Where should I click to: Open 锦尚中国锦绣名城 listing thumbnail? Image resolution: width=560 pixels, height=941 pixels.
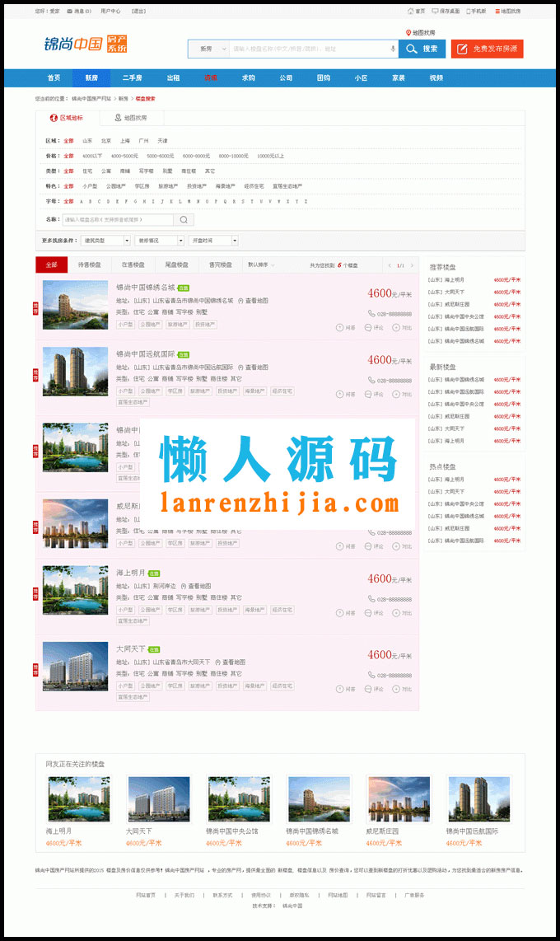click(76, 305)
